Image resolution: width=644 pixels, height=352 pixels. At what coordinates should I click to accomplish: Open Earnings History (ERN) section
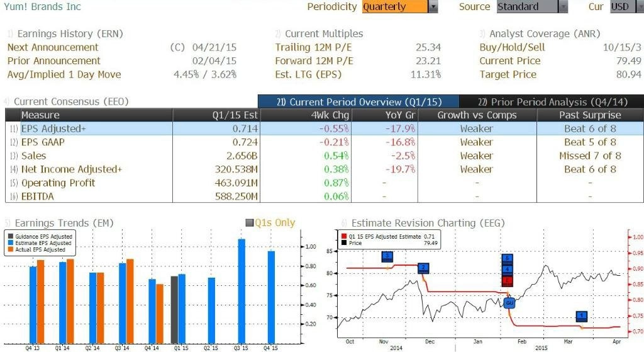coord(70,34)
